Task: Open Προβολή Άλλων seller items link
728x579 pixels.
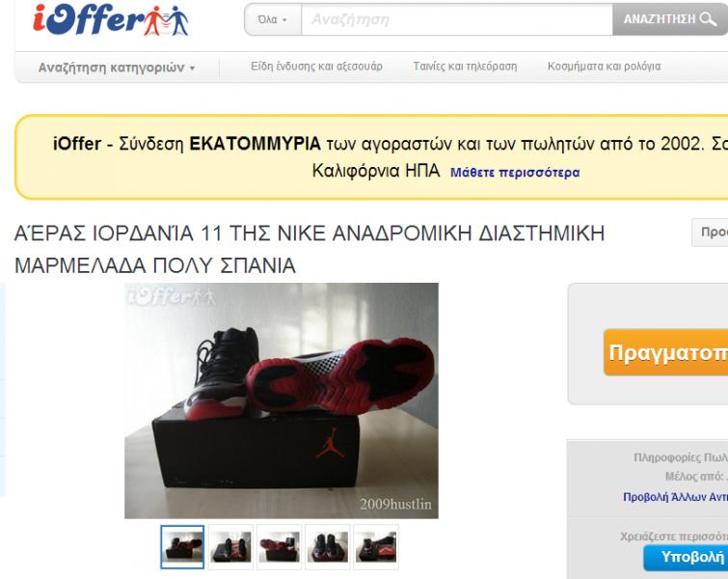Action: pyautogui.click(x=676, y=497)
